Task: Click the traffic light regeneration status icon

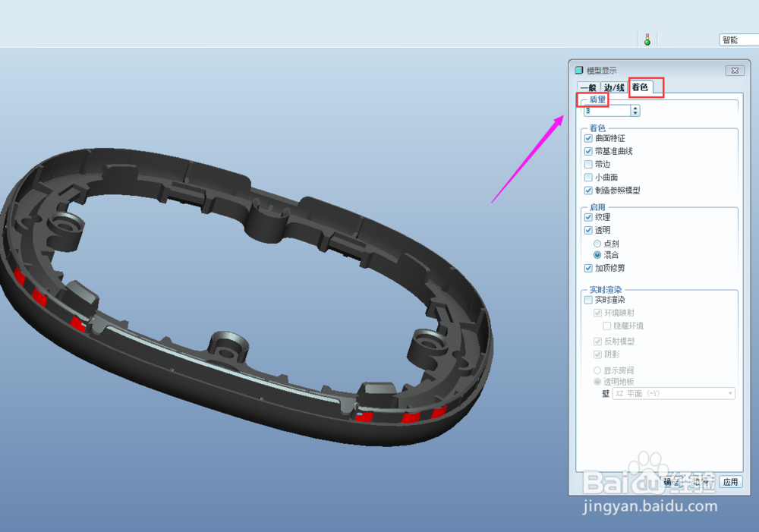Action: coord(647,39)
